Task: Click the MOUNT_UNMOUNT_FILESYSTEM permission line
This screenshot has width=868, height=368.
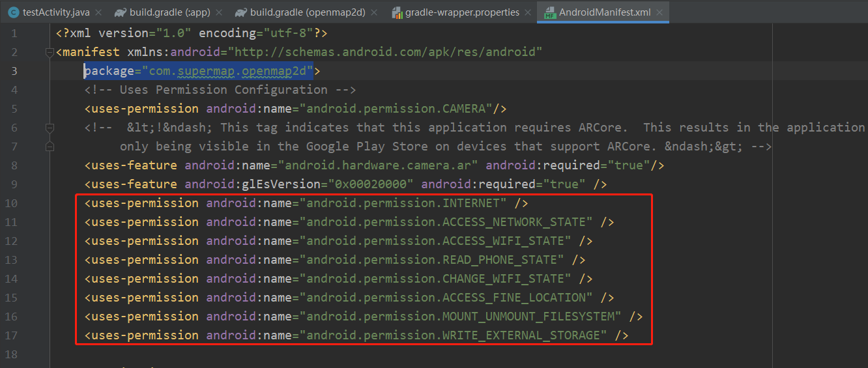Action: (x=364, y=317)
